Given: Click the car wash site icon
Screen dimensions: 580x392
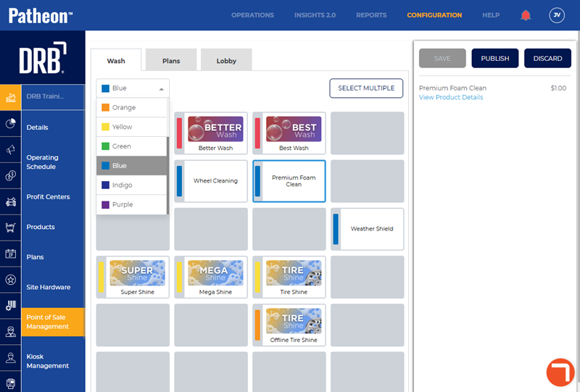Looking at the screenshot, I should coord(10,97).
